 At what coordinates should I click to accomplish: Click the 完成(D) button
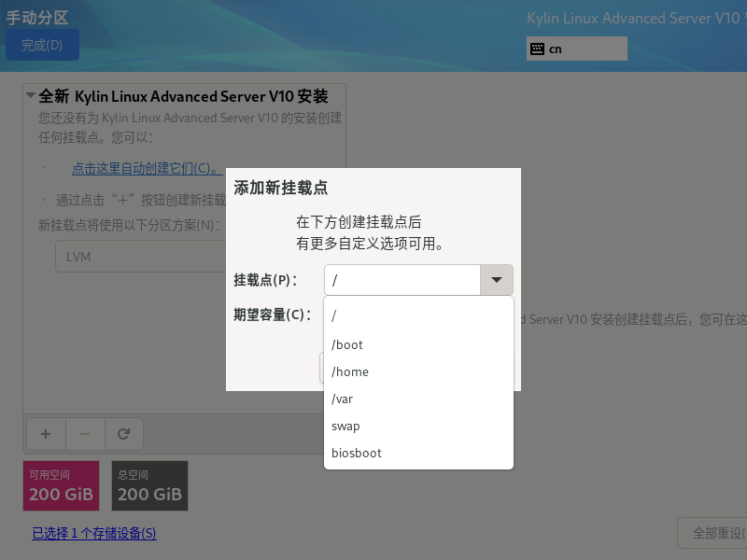click(42, 44)
